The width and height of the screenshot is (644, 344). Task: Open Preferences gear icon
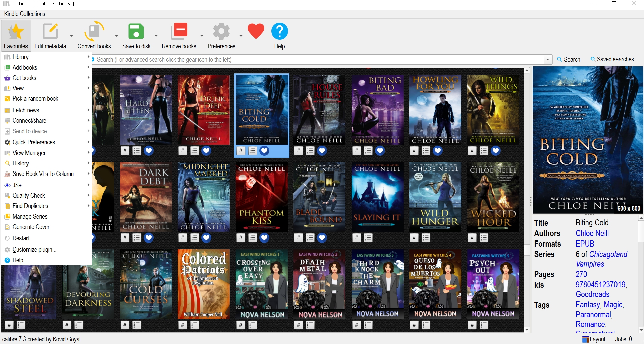pyautogui.click(x=221, y=31)
